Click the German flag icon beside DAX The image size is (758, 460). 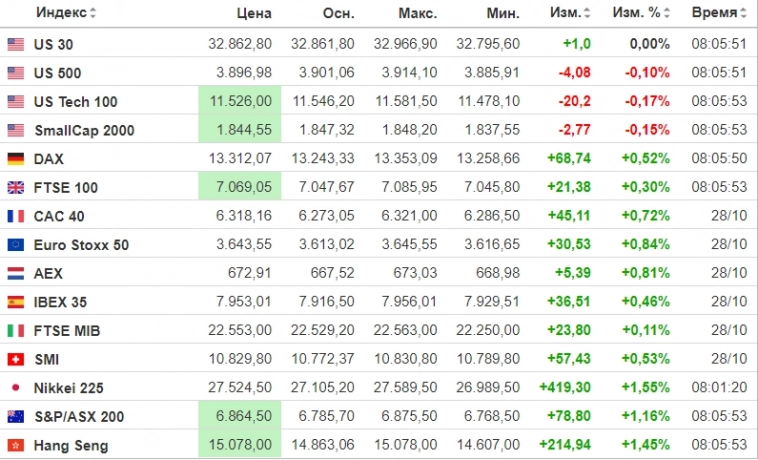16,159
